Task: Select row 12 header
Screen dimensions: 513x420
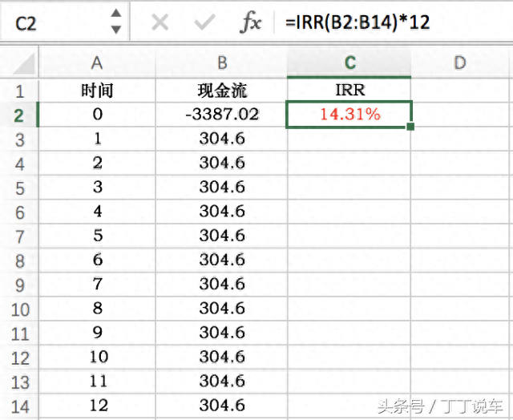Action: point(19,357)
